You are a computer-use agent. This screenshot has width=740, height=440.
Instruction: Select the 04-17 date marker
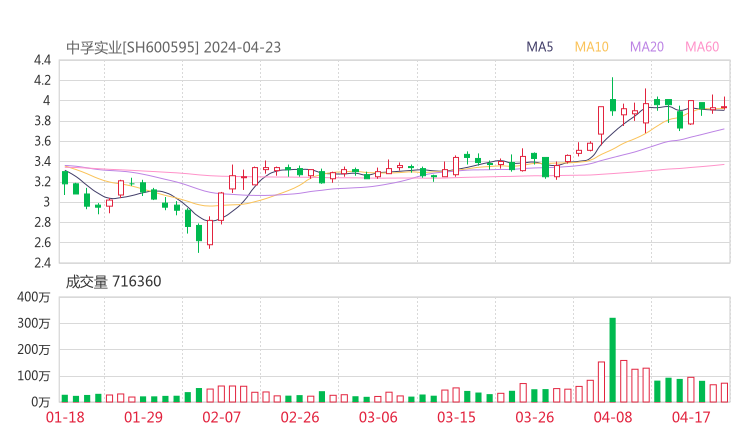pyautogui.click(x=691, y=417)
